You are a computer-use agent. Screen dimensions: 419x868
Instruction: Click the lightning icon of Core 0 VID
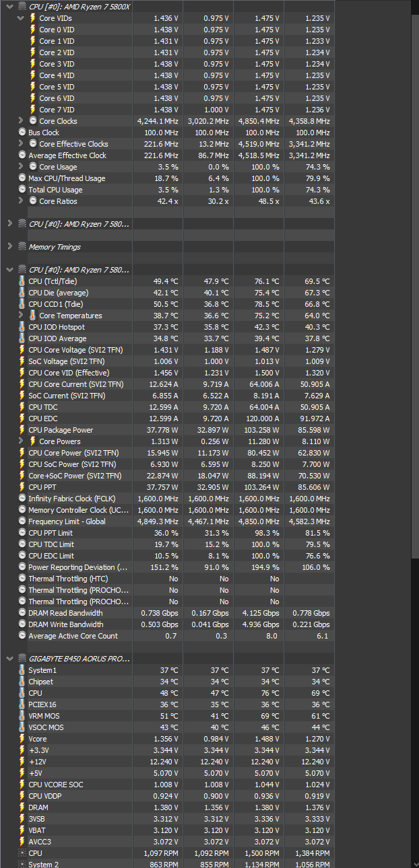point(33,30)
